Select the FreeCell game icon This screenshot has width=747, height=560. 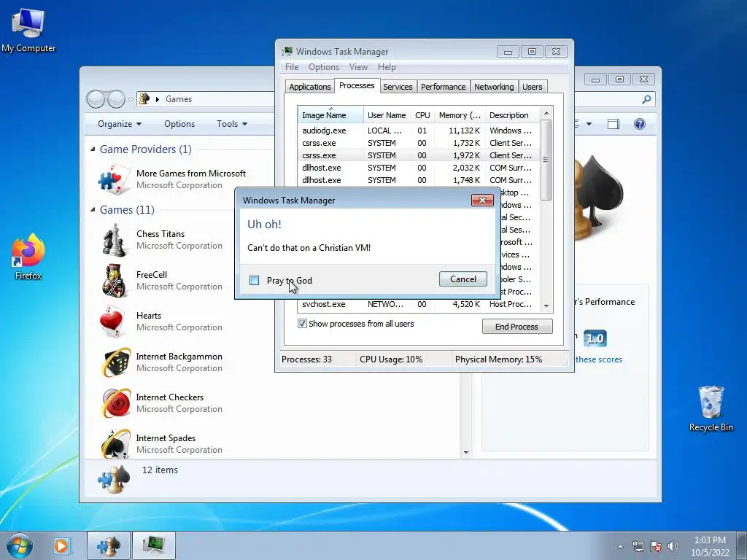115,281
